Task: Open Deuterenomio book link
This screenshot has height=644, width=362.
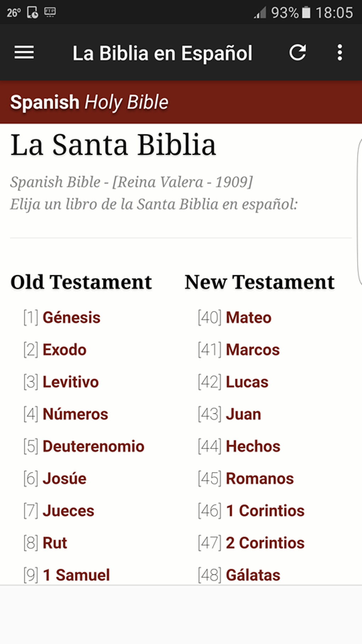Action: point(93,447)
